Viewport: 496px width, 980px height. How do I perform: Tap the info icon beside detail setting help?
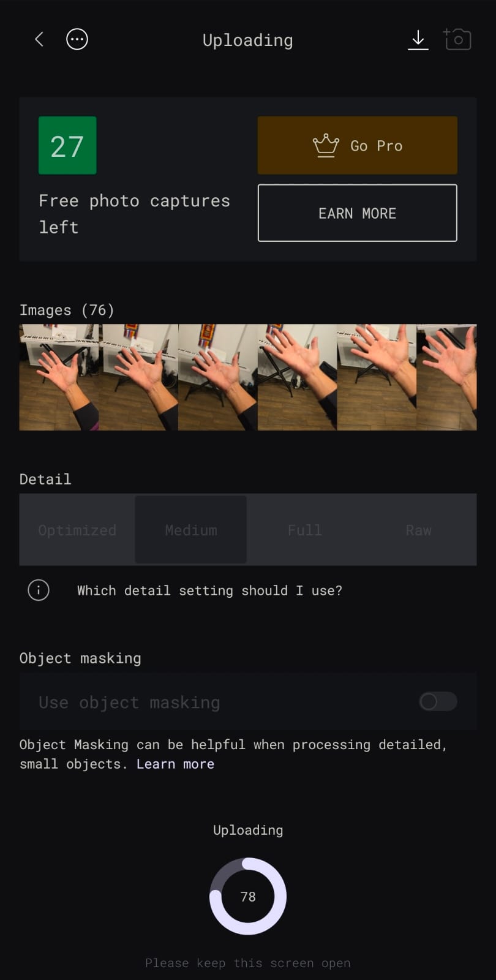click(x=39, y=590)
